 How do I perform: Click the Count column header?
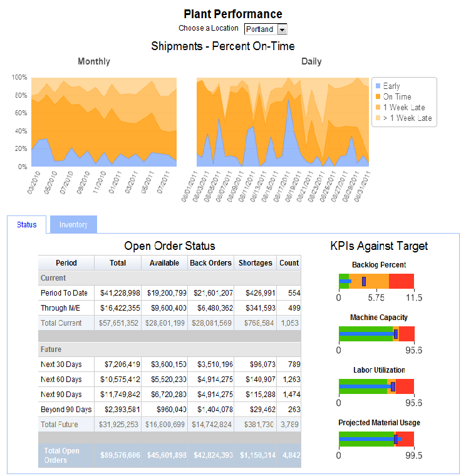(289, 263)
